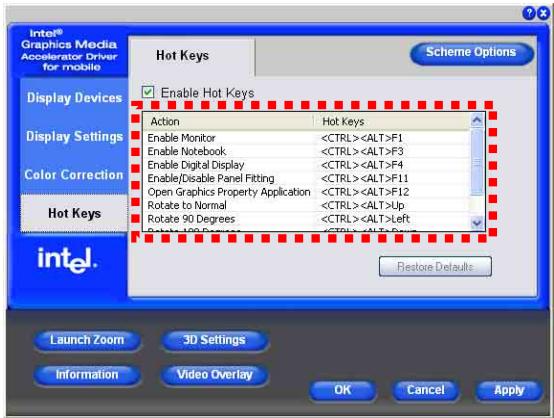Select Open Graphics Property Application row

pos(306,192)
